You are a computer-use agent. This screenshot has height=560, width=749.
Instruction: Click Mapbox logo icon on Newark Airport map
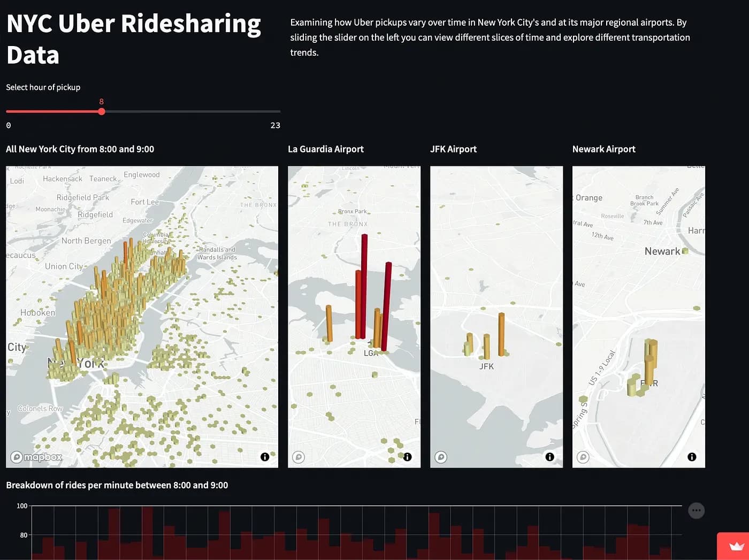[583, 457]
